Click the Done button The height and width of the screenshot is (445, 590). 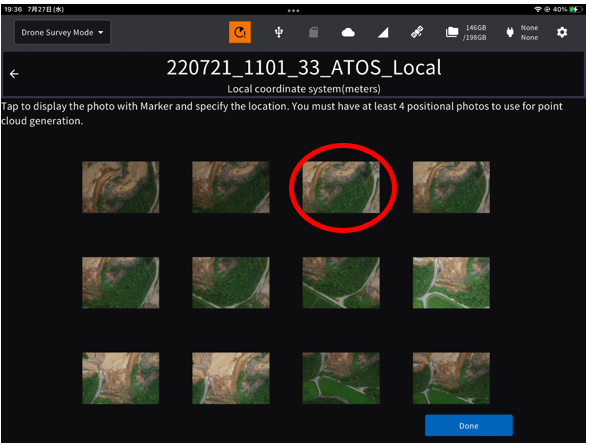(x=468, y=425)
